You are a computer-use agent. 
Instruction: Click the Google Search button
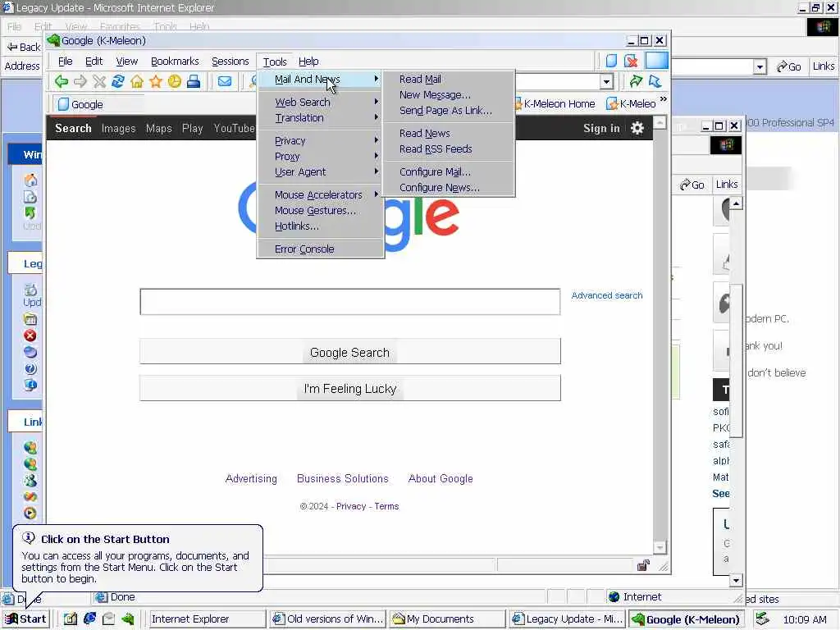349,351
